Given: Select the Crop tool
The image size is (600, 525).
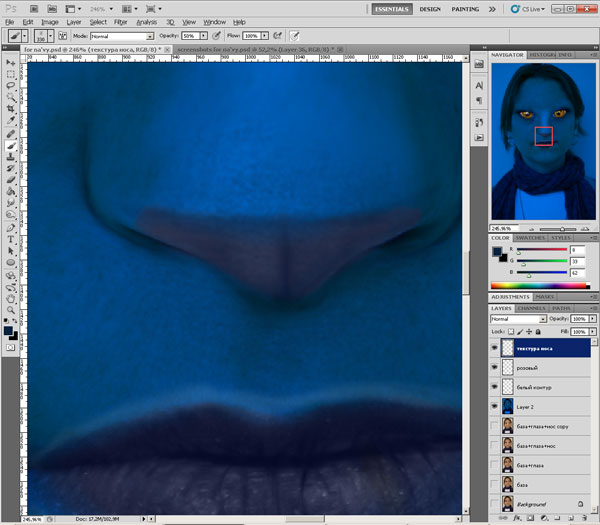Looking at the screenshot, I should pyautogui.click(x=11, y=110).
